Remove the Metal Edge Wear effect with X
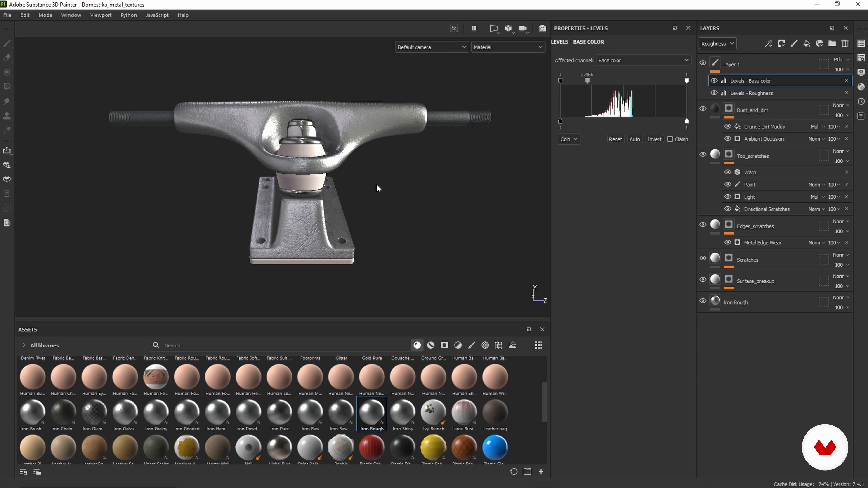Screen dimensions: 868x488 [847, 242]
